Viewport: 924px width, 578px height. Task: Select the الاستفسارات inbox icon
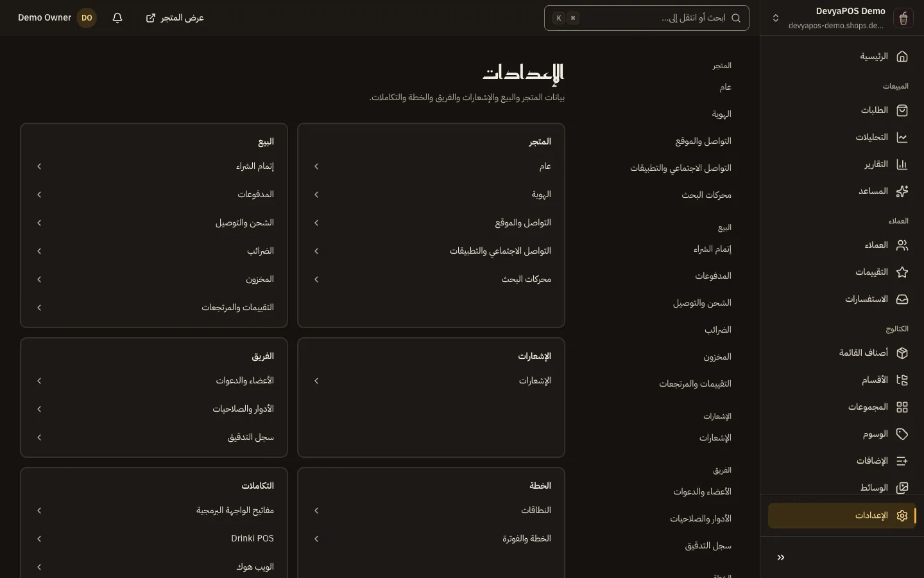pyautogui.click(x=902, y=299)
